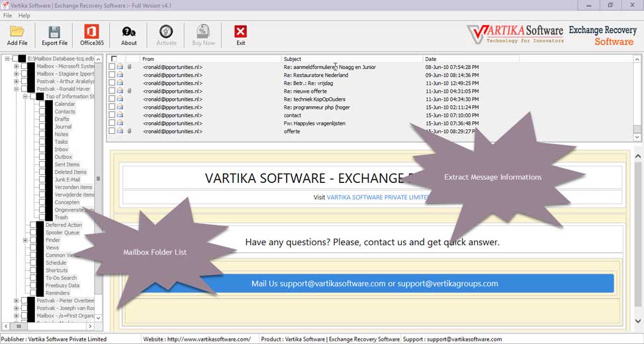Expand the 'Mailbox - Stagiaire Ipport' node
The image size is (644, 344).
pyautogui.click(x=16, y=74)
